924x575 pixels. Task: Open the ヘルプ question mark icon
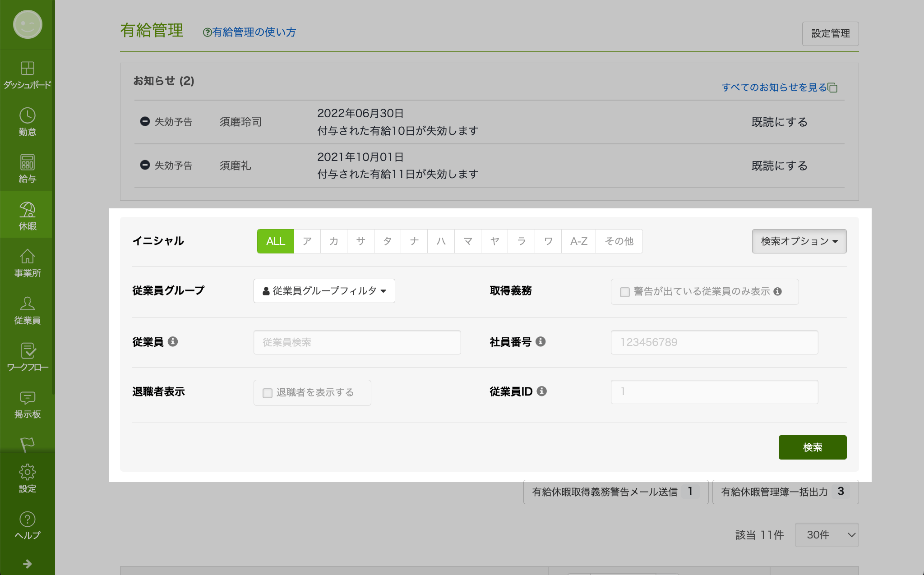pyautogui.click(x=28, y=519)
